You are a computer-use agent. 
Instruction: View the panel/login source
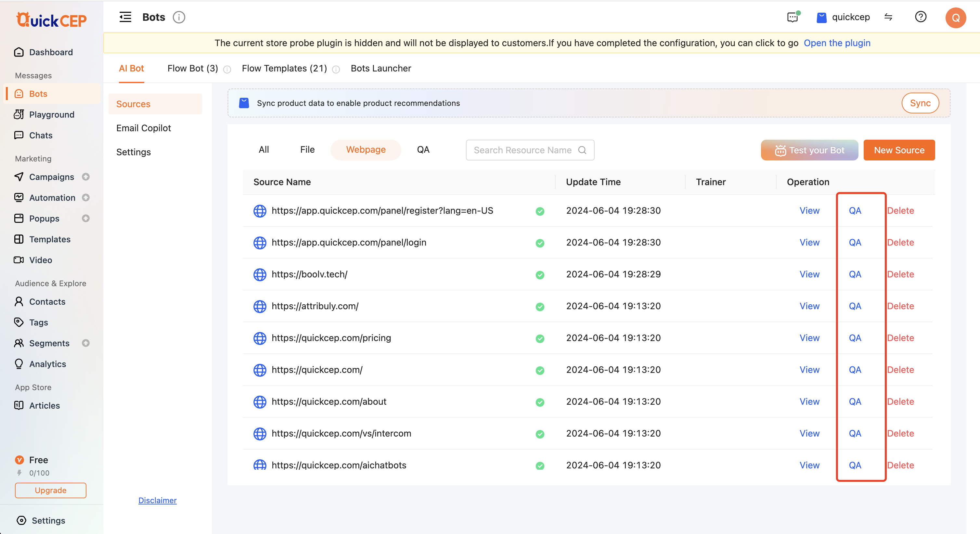click(x=809, y=242)
